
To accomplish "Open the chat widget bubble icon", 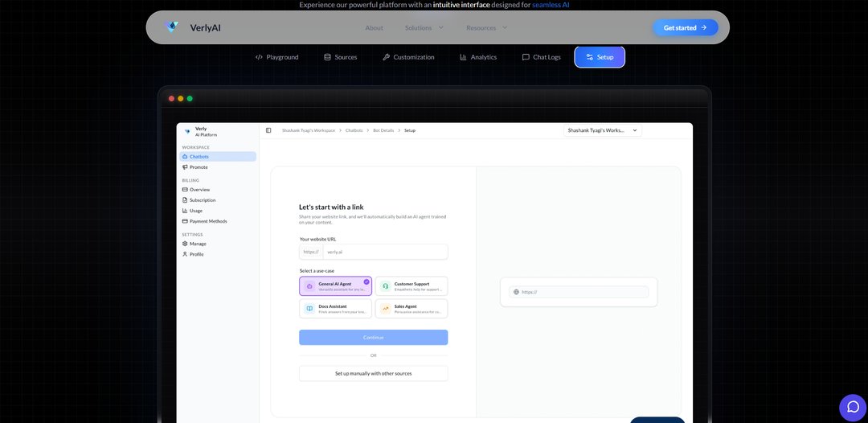I will 853,407.
